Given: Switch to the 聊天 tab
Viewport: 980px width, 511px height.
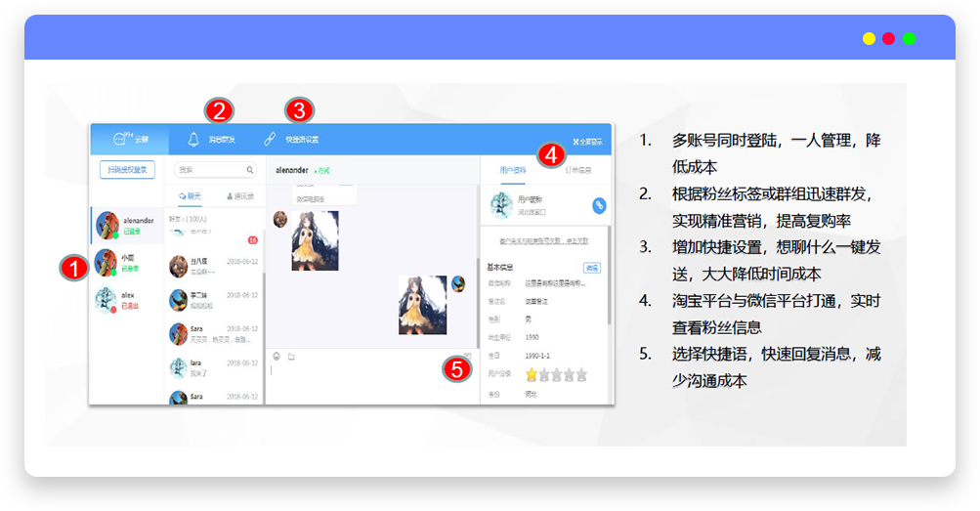Looking at the screenshot, I should 191,196.
